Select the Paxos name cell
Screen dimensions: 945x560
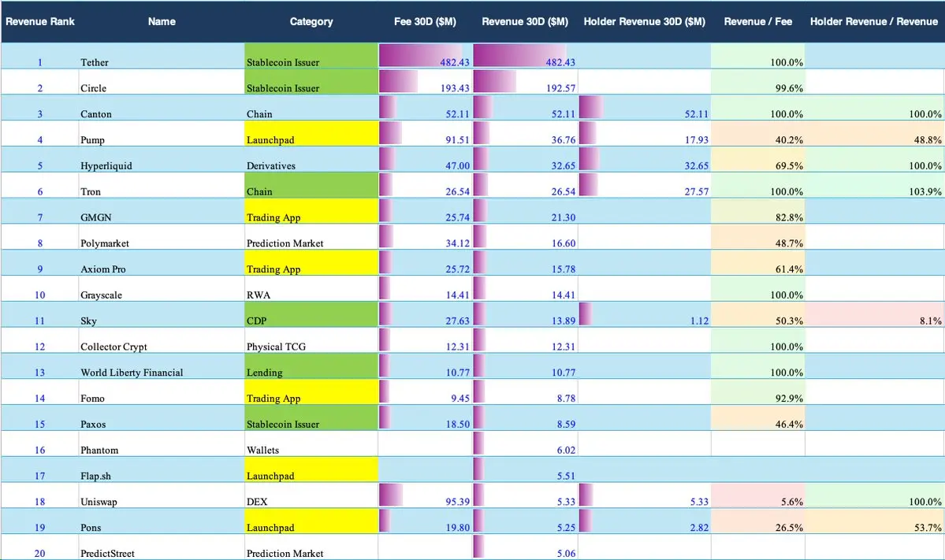coord(162,418)
